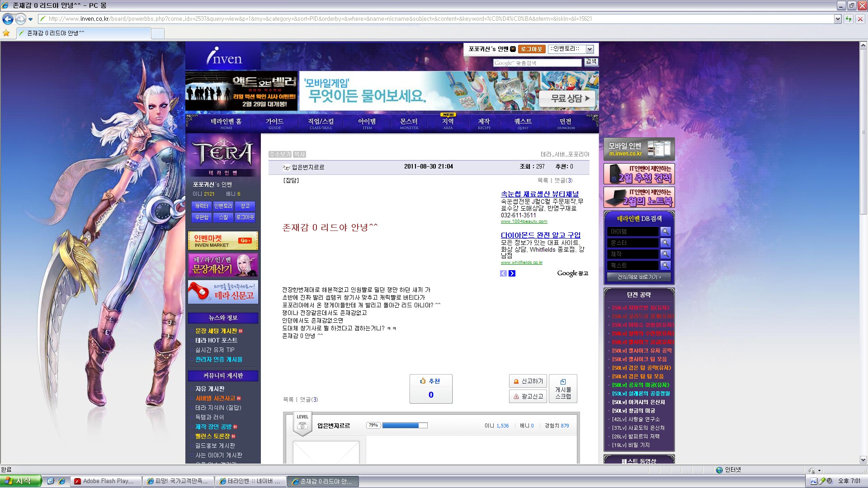868x488 pixels.
Task: Open the 직업/스킬 navigation menu
Action: coord(321,123)
